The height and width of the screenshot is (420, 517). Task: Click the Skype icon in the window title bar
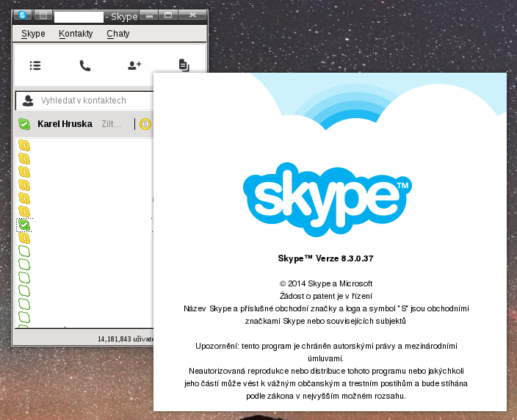pyautogui.click(x=23, y=15)
